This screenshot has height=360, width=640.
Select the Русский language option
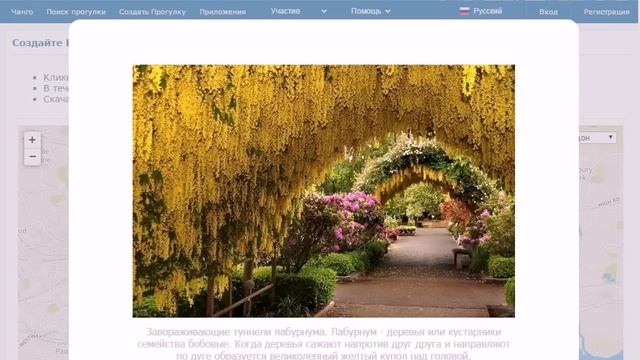point(487,11)
